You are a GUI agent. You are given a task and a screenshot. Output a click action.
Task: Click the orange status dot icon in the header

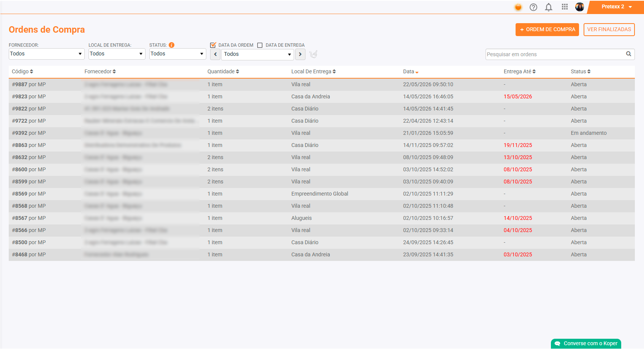pos(518,7)
